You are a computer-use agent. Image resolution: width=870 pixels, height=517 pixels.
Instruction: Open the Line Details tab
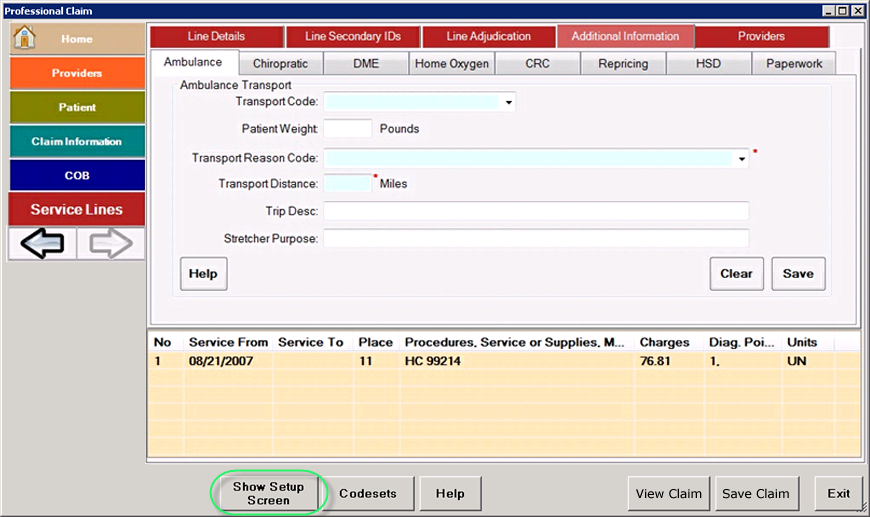tap(216, 37)
